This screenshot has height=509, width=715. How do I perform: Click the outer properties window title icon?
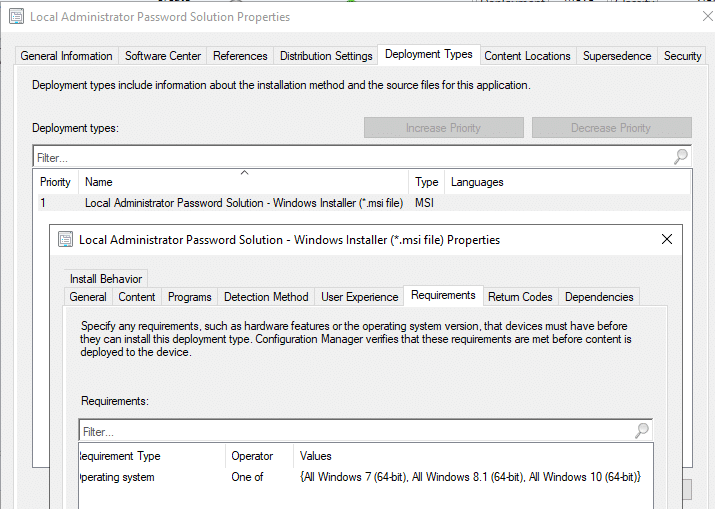click(x=15, y=17)
